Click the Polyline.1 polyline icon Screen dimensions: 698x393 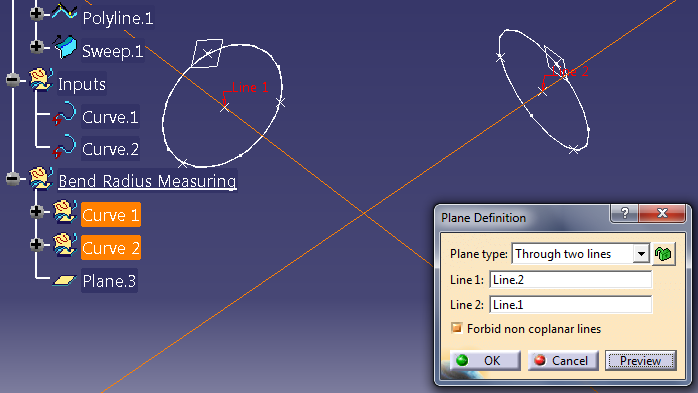coord(65,12)
